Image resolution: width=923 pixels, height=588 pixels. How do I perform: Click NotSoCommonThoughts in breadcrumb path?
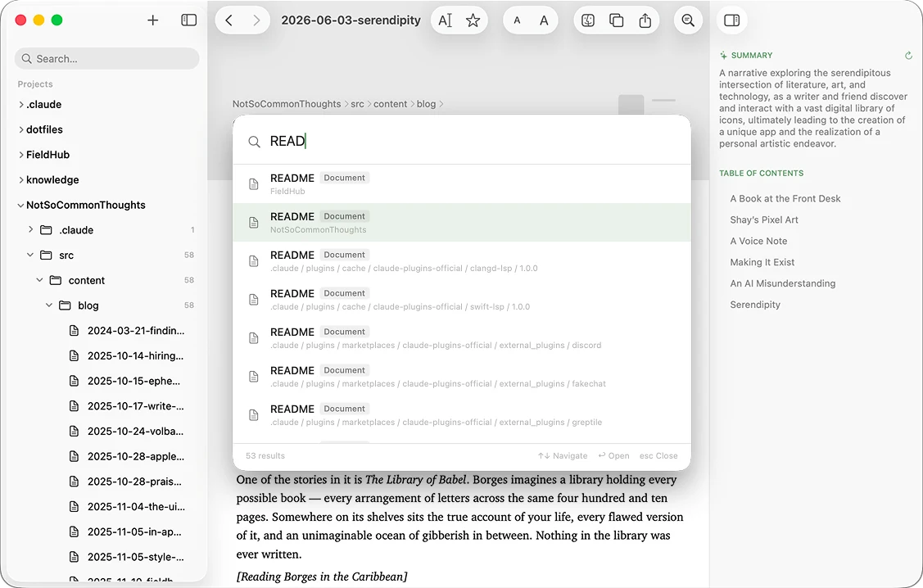[x=287, y=104]
